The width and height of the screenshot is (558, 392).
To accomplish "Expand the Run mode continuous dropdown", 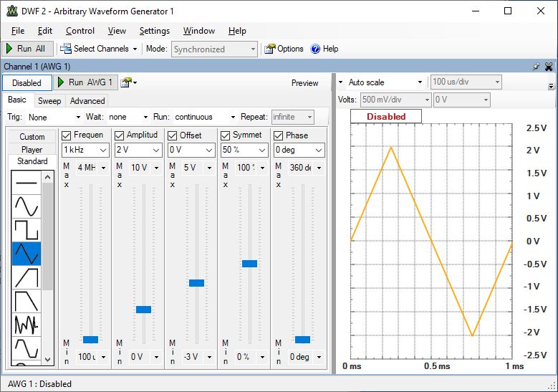I will point(205,117).
